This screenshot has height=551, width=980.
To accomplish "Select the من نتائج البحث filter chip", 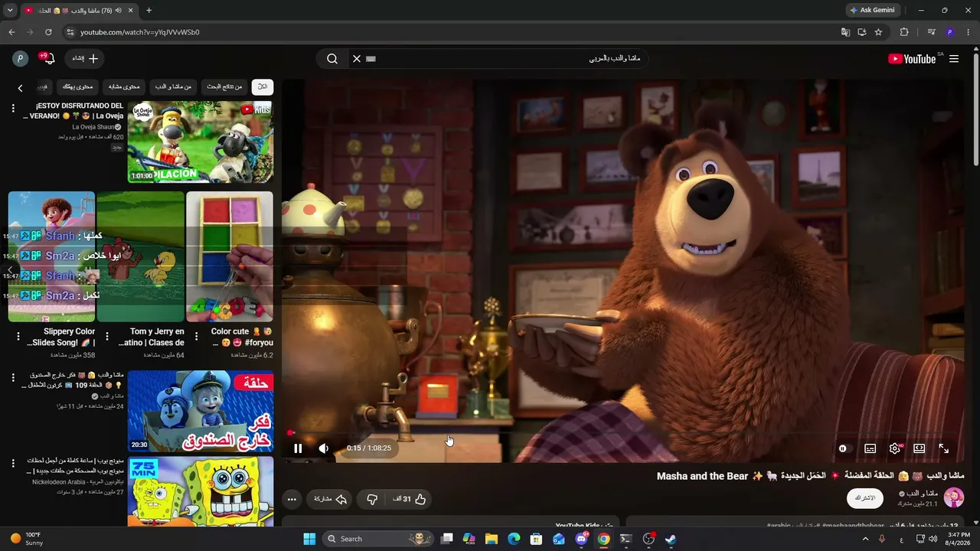I will [x=224, y=87].
